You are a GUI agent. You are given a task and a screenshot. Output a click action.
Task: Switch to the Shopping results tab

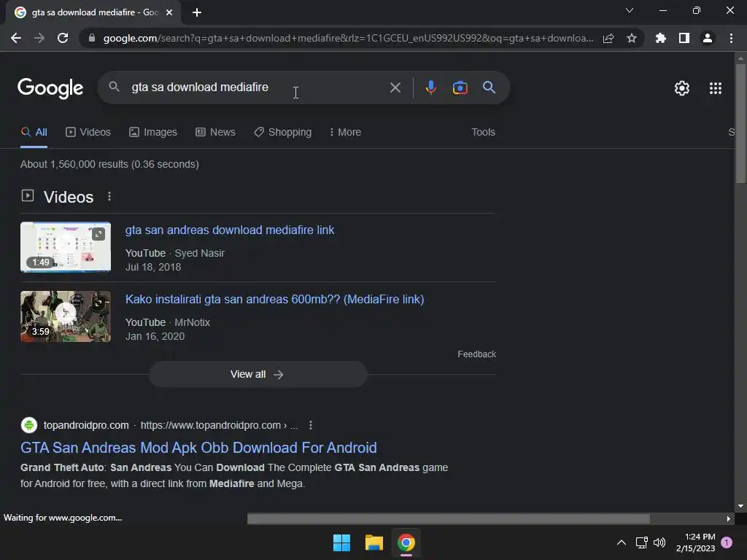[282, 133]
